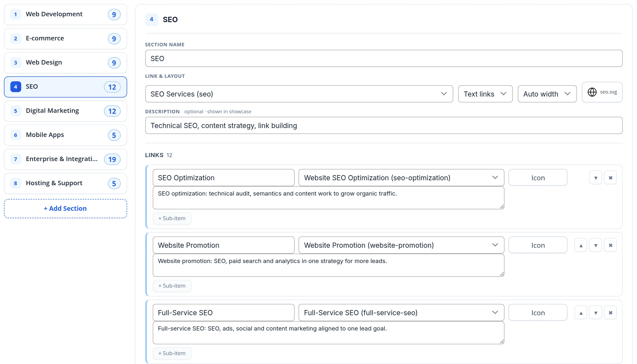
Task: Select the E-commerce section
Action: coord(66,38)
